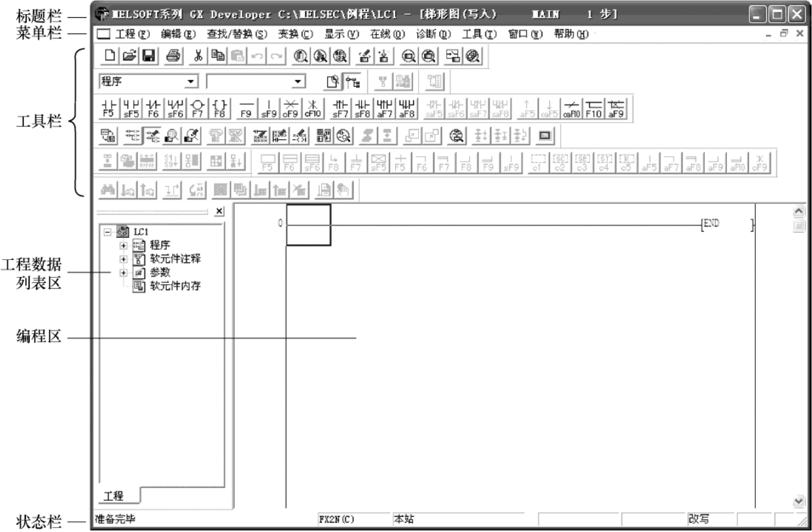Screen dimensions: 812x532
Task: Insert parallel closed contact sF6
Action: pyautogui.click(x=176, y=109)
